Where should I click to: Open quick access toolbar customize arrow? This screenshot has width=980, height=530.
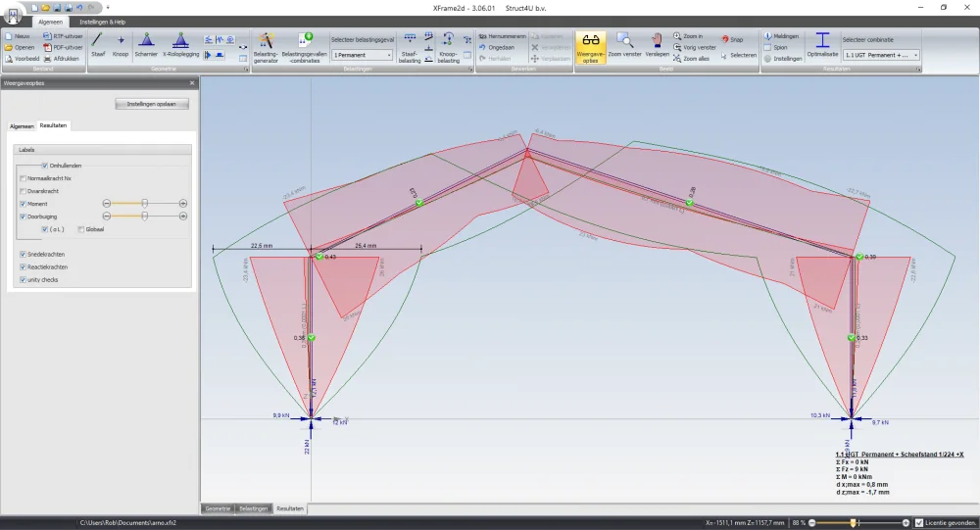click(x=108, y=8)
